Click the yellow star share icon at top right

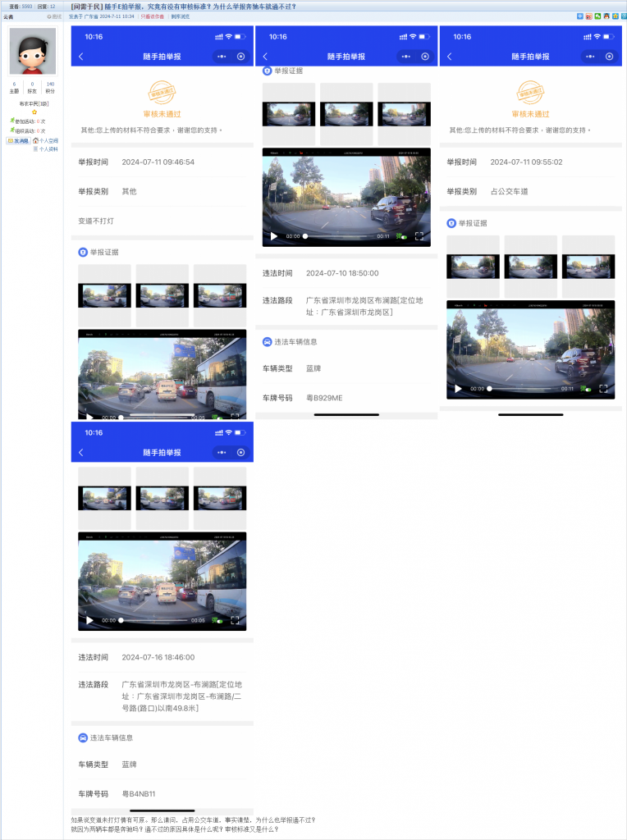(615, 16)
